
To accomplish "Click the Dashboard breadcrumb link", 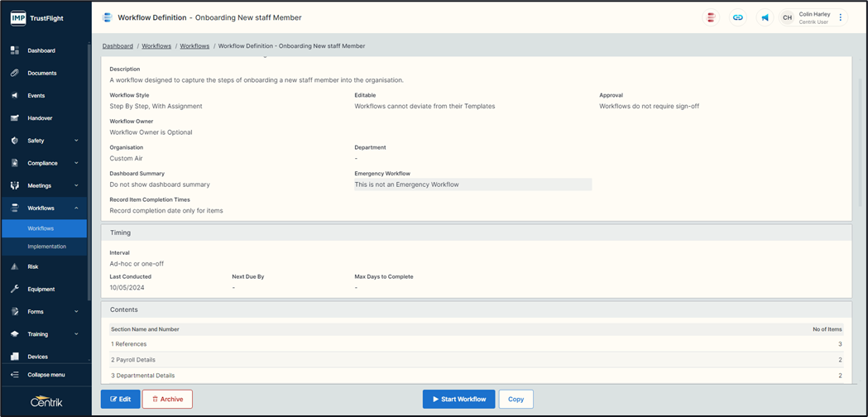I will tap(117, 46).
